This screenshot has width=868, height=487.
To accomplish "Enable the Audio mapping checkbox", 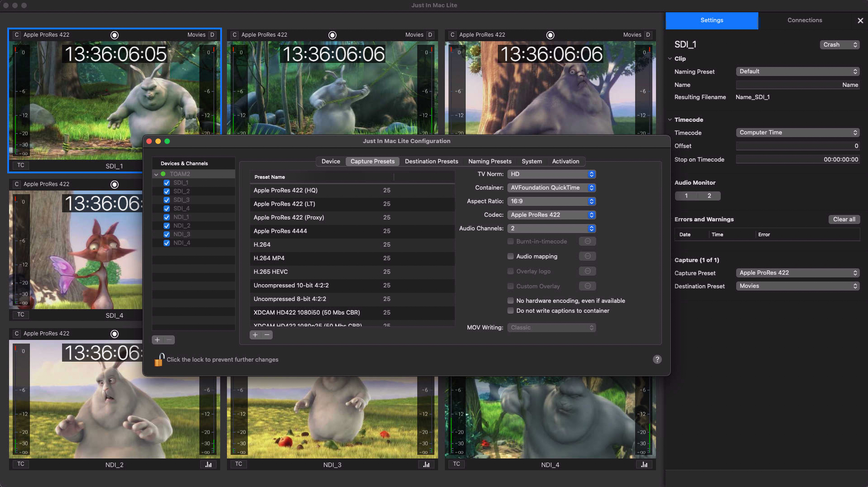I will 511,256.
